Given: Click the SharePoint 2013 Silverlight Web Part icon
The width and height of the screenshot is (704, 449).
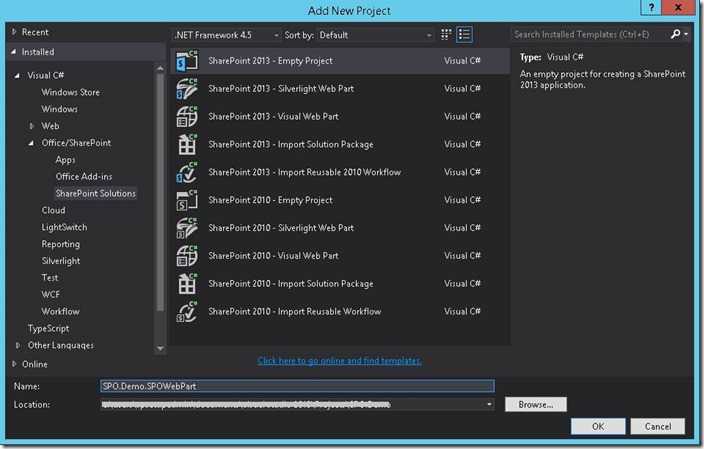Looking at the screenshot, I should [187, 88].
